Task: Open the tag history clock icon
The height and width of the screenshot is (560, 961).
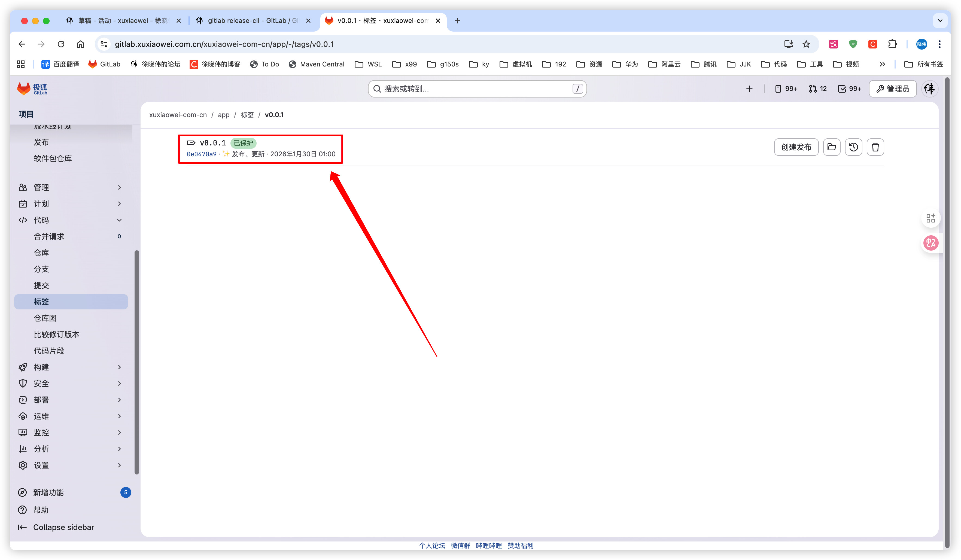Action: click(853, 147)
